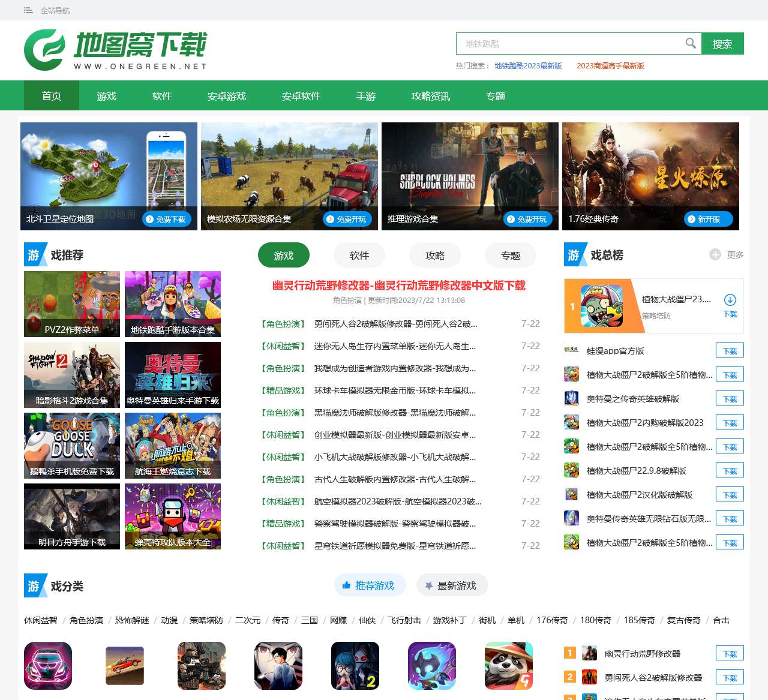Click the OneGreen leaf logo
This screenshot has width=768, height=700.
44,50
